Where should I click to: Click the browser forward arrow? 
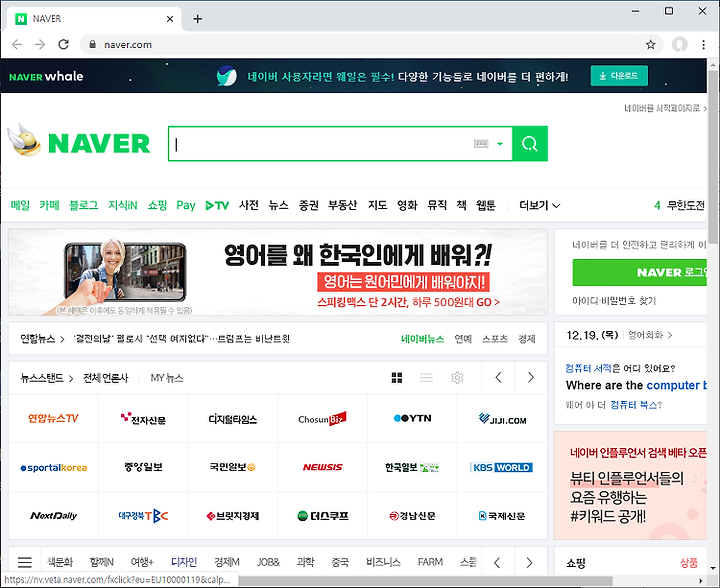[40, 45]
